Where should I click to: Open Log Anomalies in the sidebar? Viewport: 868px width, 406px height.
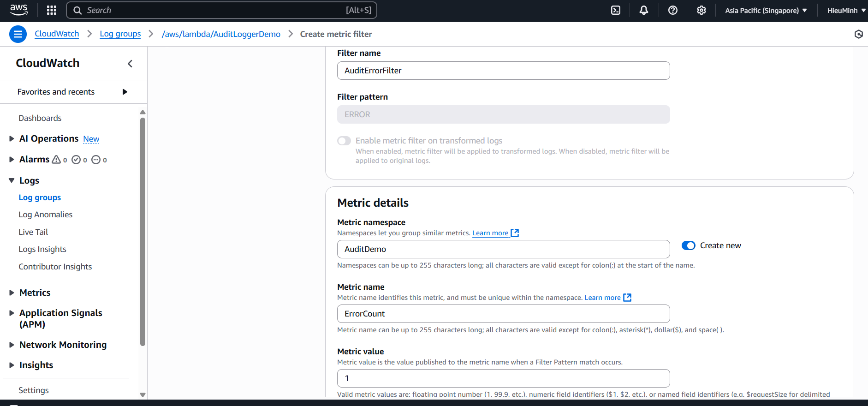46,215
